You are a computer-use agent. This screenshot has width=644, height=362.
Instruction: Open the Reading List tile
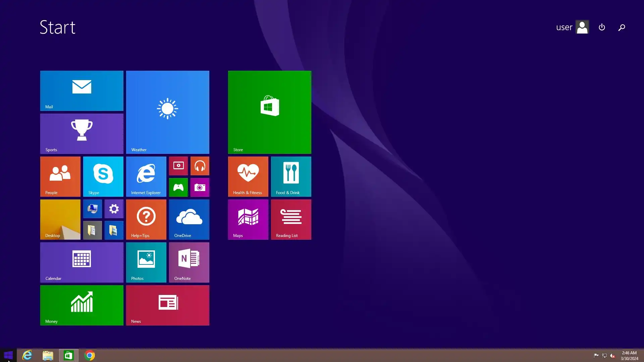point(291,219)
